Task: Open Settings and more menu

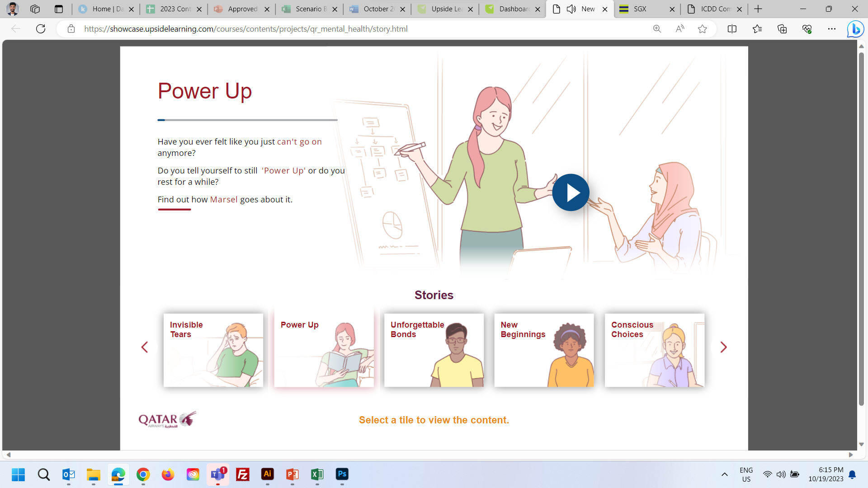Action: (x=831, y=29)
